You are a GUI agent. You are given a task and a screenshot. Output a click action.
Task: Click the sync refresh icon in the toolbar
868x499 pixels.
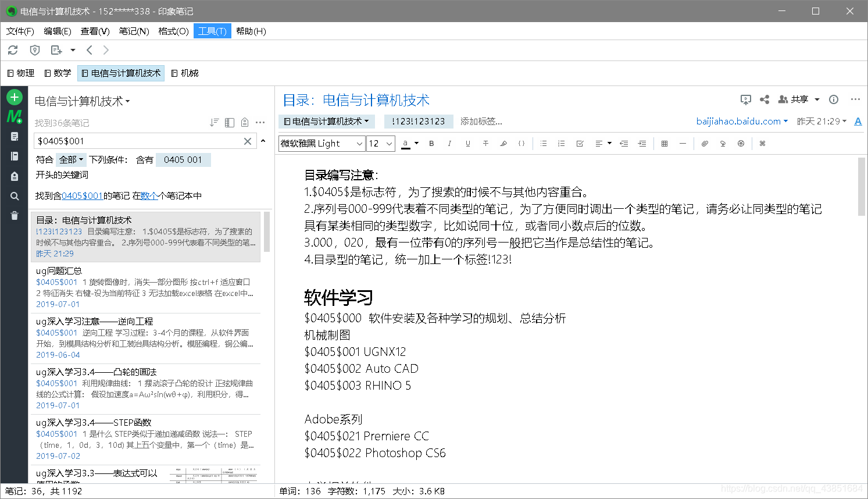13,50
